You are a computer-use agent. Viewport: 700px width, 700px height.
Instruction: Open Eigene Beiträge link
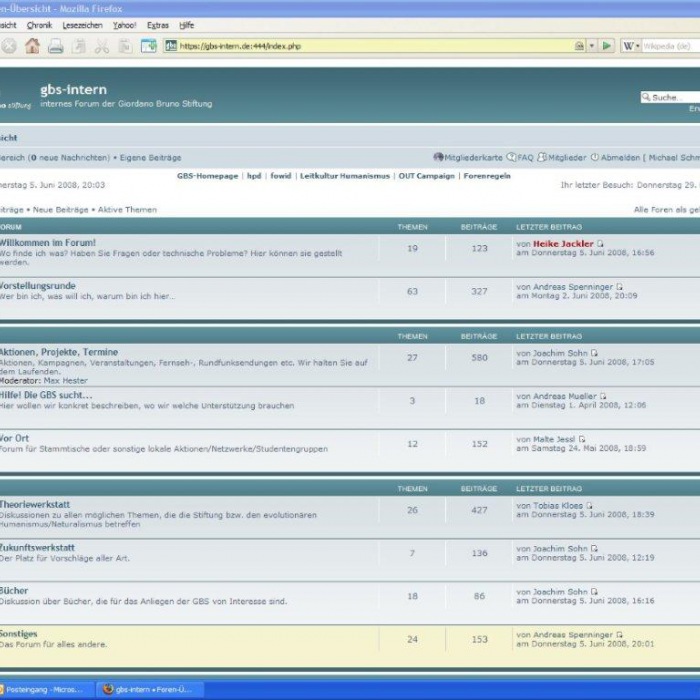pos(150,158)
